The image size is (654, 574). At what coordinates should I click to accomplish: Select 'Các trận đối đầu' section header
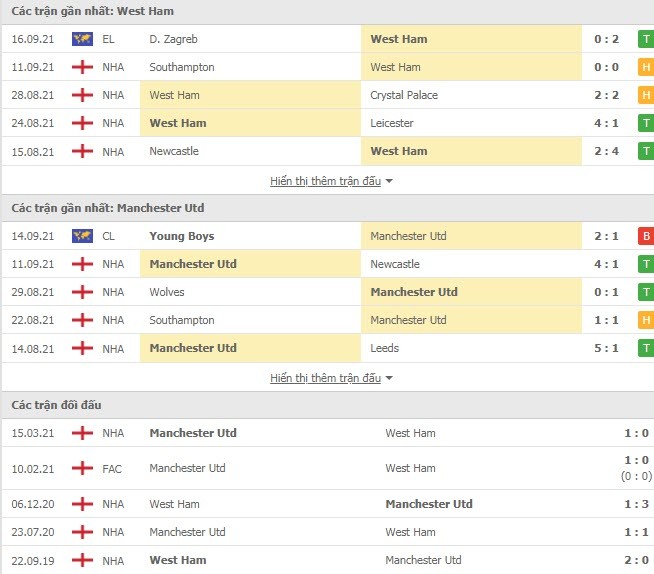pyautogui.click(x=56, y=405)
